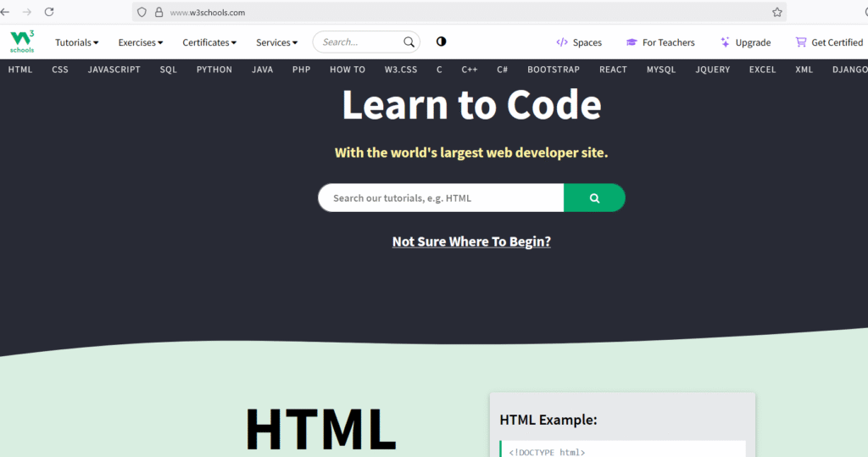
Task: Open the shield tracking protection icon
Action: tap(142, 12)
